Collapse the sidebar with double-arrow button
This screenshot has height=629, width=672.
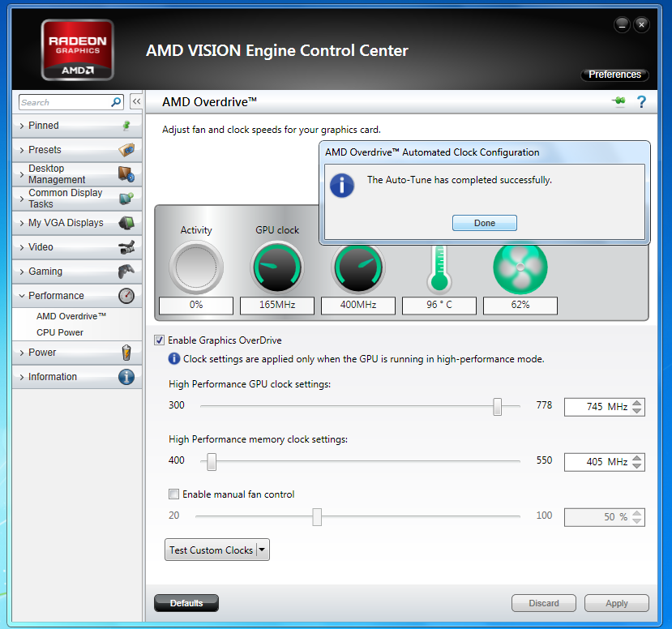pyautogui.click(x=136, y=101)
